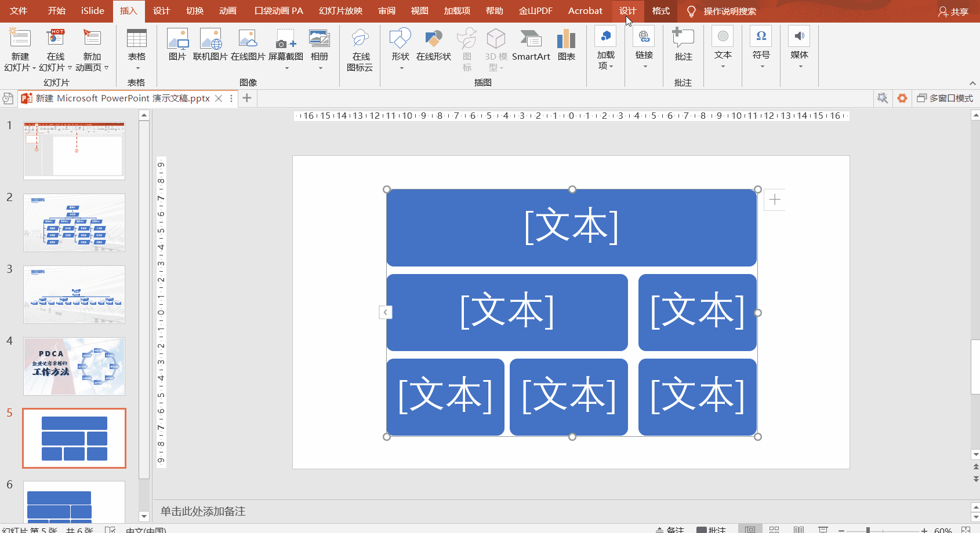Add a comment with 批注 icon
Image resolution: width=980 pixels, height=533 pixels.
(683, 38)
